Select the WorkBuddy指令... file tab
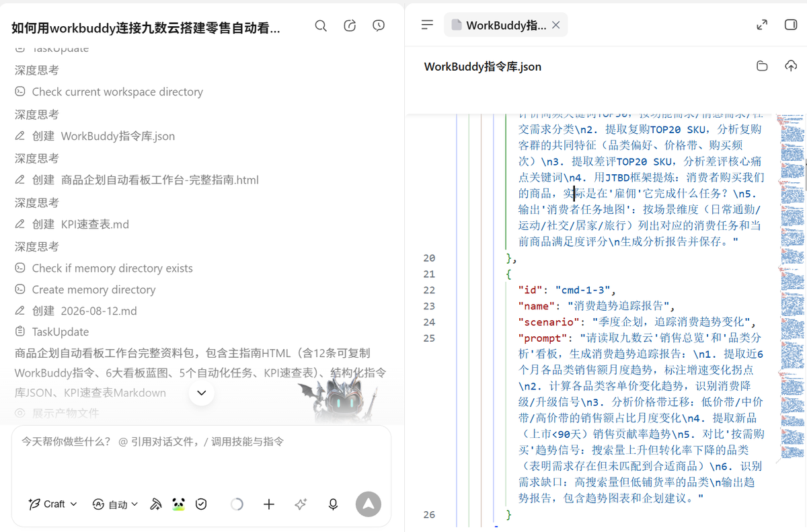807x532 pixels. click(506, 25)
